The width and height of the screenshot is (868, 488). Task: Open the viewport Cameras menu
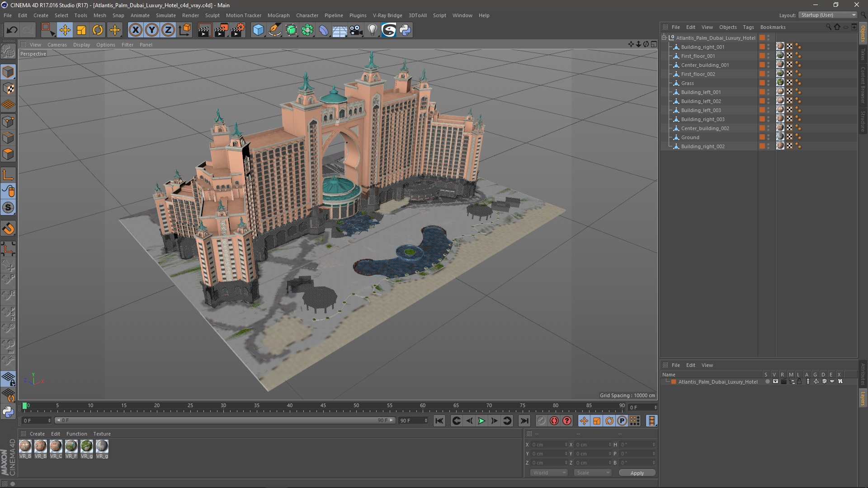57,45
